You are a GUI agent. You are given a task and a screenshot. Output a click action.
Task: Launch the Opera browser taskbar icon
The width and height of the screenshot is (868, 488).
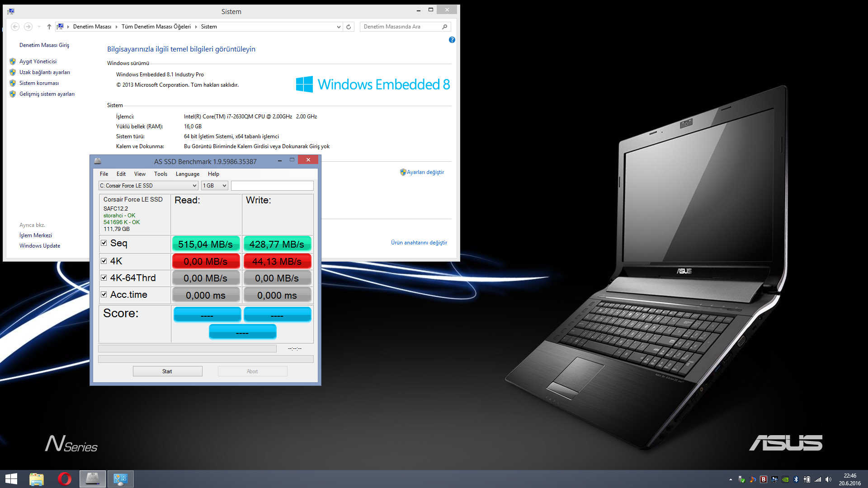coord(65,479)
